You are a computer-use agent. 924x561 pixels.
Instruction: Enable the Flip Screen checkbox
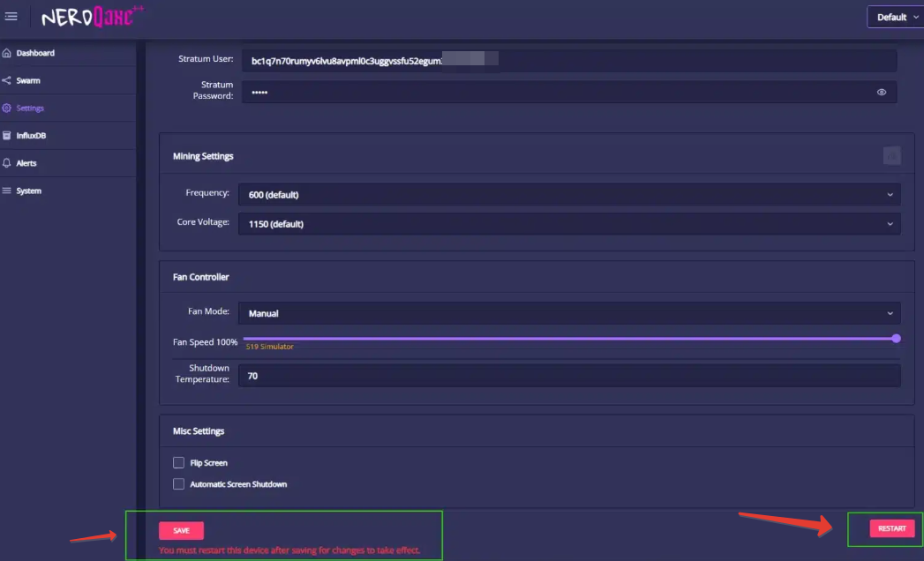click(179, 462)
